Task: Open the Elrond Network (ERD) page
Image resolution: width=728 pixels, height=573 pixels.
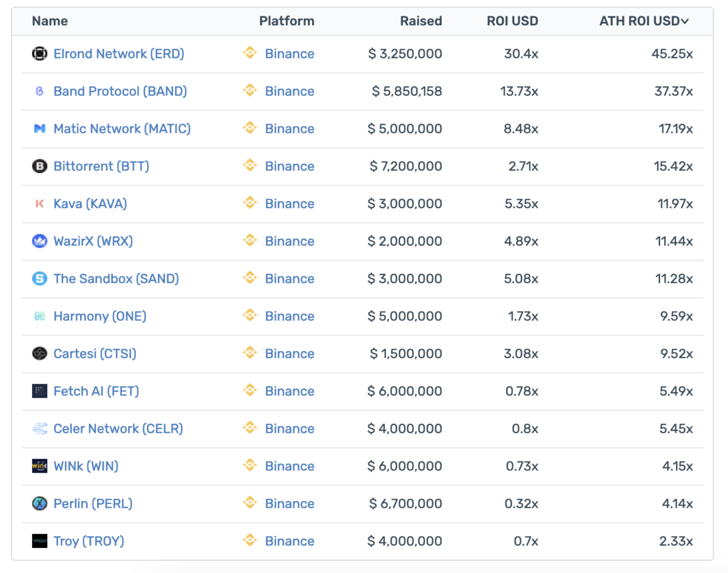Action: tap(119, 54)
